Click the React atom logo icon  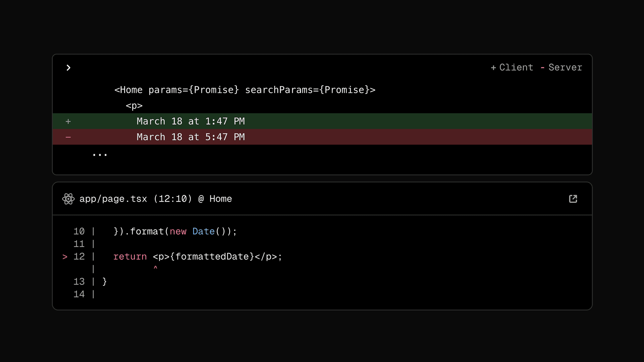68,199
